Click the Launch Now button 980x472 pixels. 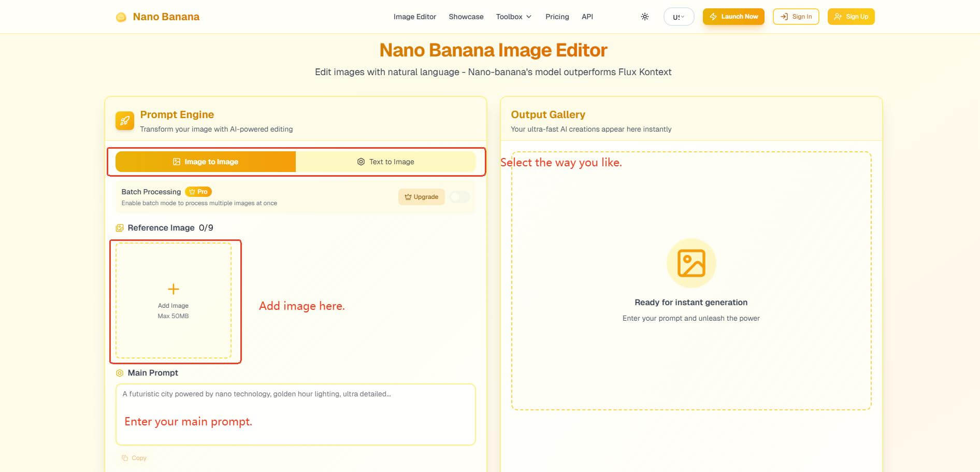(x=733, y=16)
